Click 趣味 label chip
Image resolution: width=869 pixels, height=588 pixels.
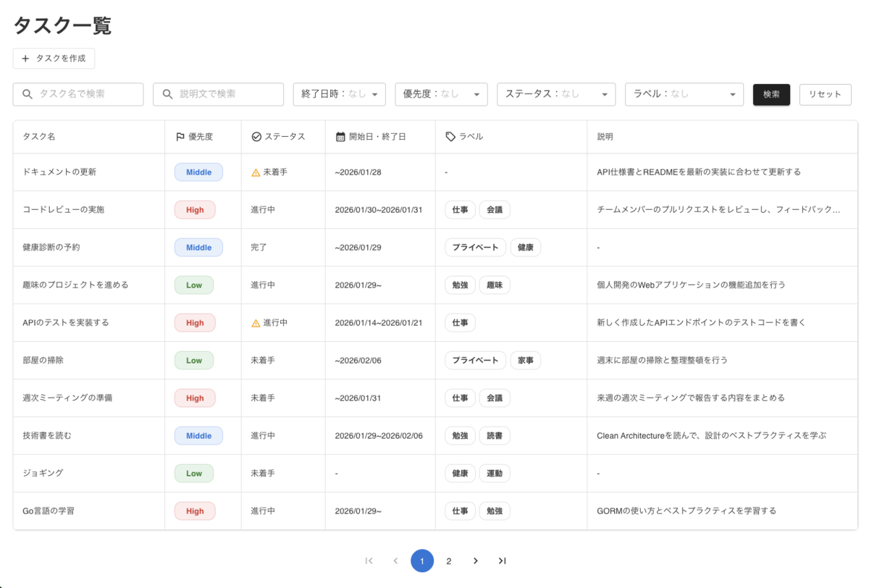495,285
